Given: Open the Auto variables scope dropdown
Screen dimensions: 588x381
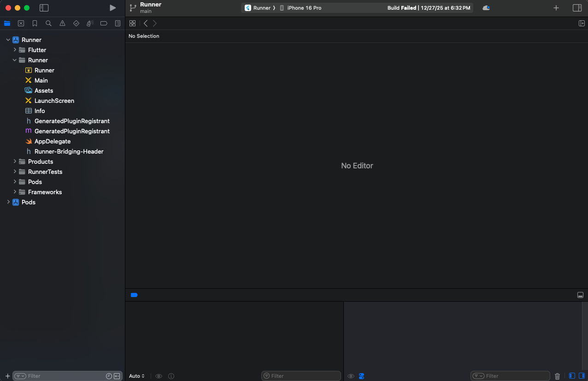Looking at the screenshot, I should click(x=137, y=376).
